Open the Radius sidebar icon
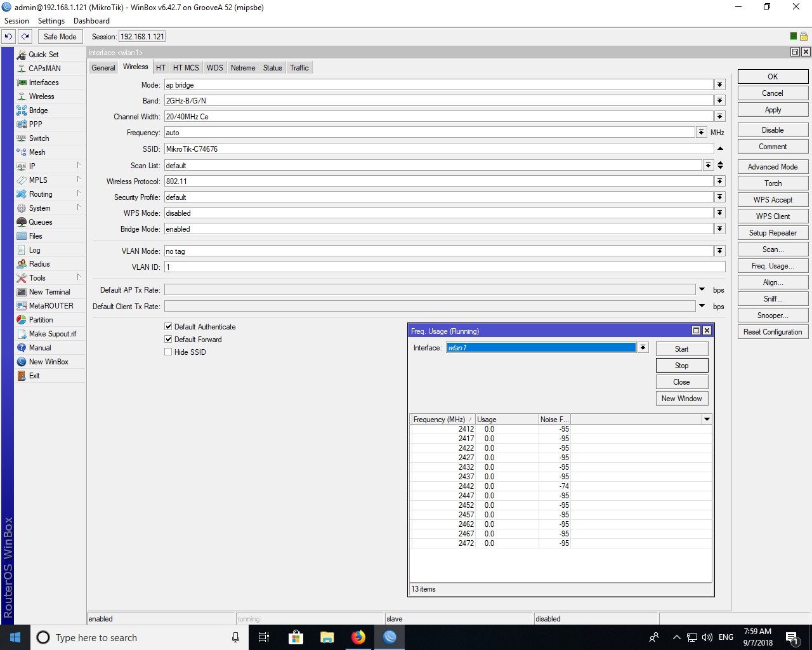The height and width of the screenshot is (650, 812). pyautogui.click(x=22, y=264)
